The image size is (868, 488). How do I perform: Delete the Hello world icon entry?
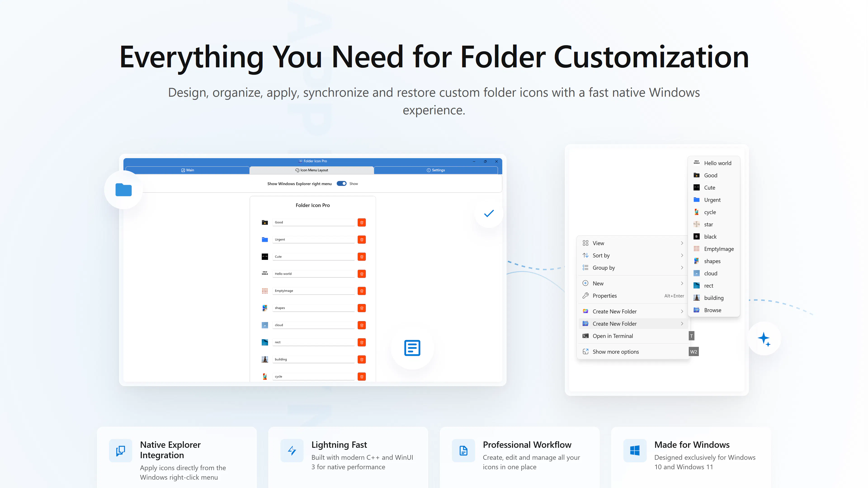point(362,274)
